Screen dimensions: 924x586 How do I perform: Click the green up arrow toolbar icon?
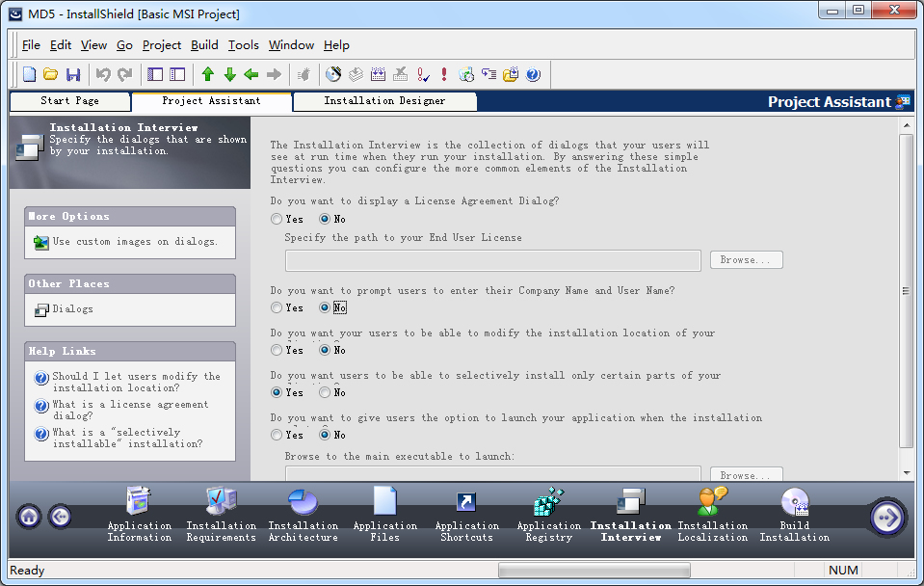(207, 74)
